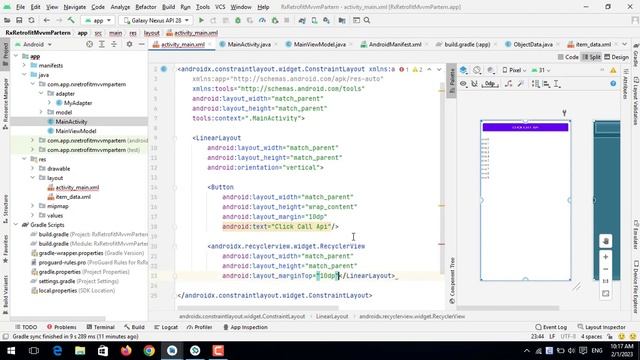
Task: Expand the model package node
Action: (x=41, y=112)
